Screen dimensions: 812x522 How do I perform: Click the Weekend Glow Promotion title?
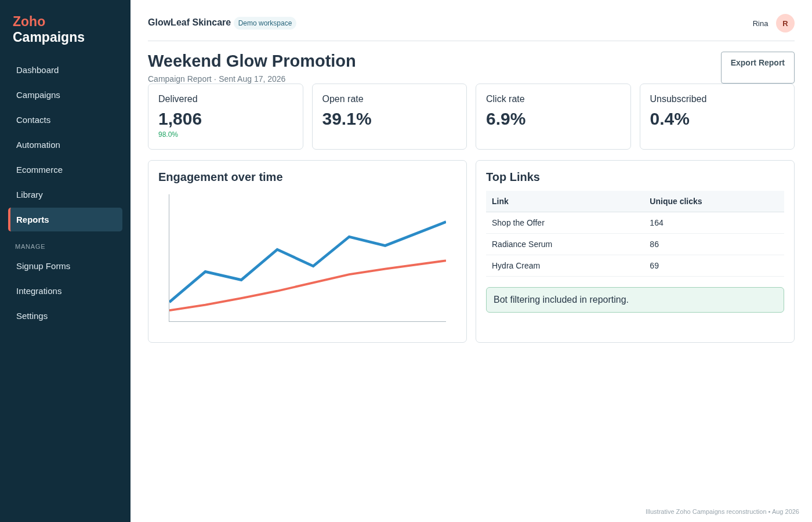coord(252,61)
